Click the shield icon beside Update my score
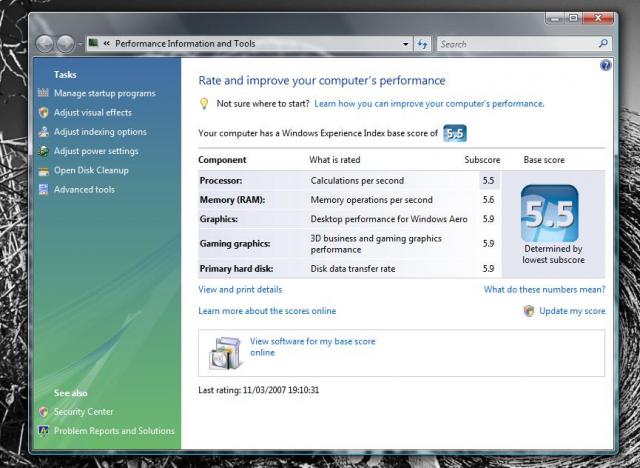 [529, 311]
